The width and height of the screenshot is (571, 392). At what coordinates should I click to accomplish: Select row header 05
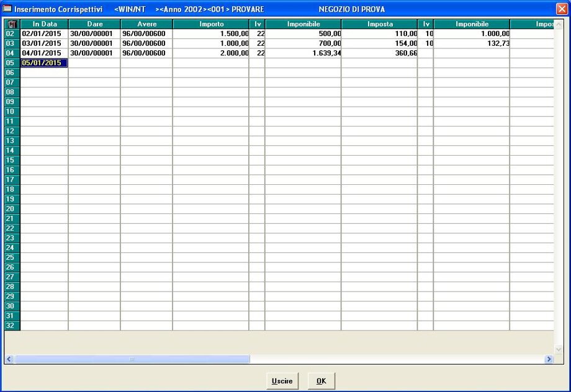pos(10,63)
